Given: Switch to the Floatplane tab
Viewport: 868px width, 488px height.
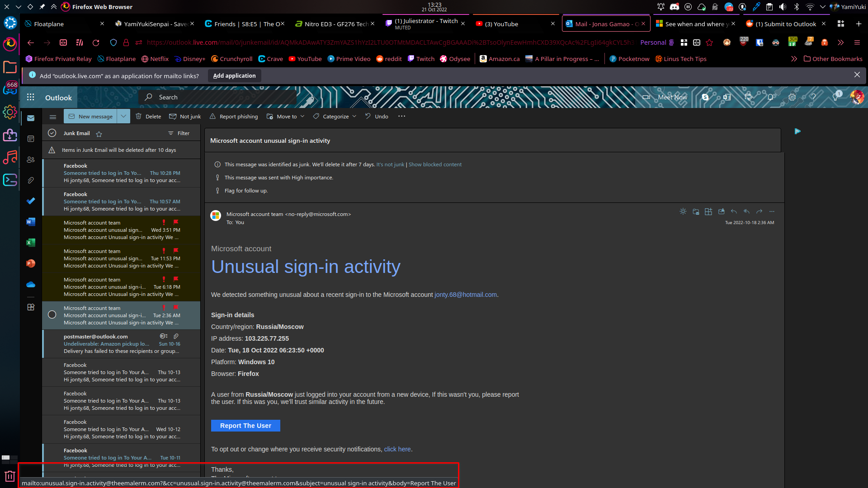Looking at the screenshot, I should [x=64, y=24].
